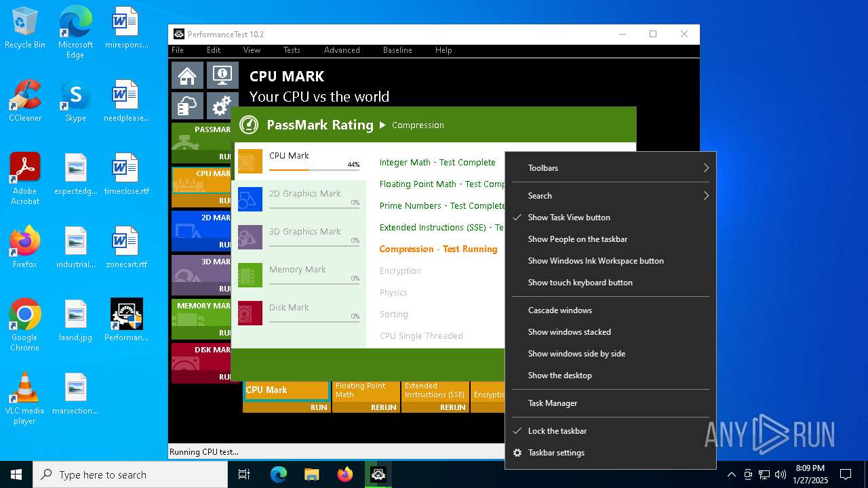This screenshot has width=868, height=488.
Task: Enable Show touch keyboard button
Action: [x=610, y=283]
